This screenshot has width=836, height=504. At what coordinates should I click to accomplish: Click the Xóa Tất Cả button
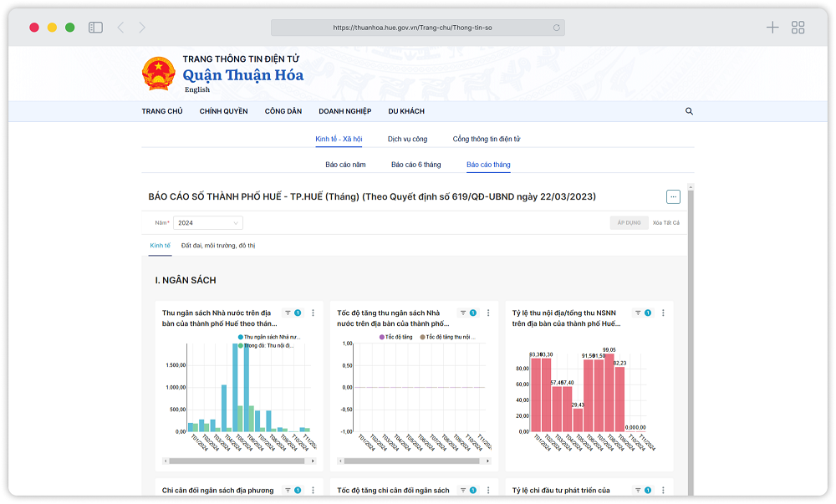coord(666,223)
